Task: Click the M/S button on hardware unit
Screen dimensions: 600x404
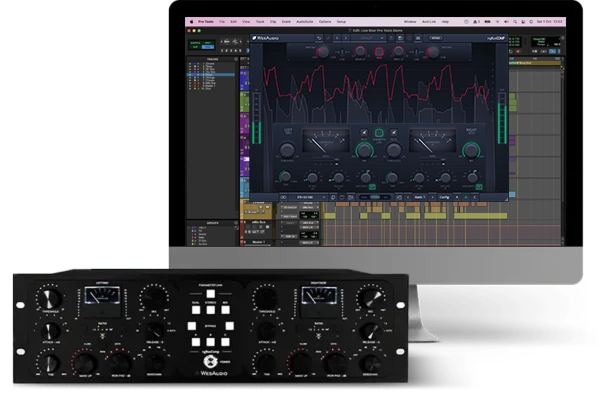Action: pyautogui.click(x=225, y=310)
